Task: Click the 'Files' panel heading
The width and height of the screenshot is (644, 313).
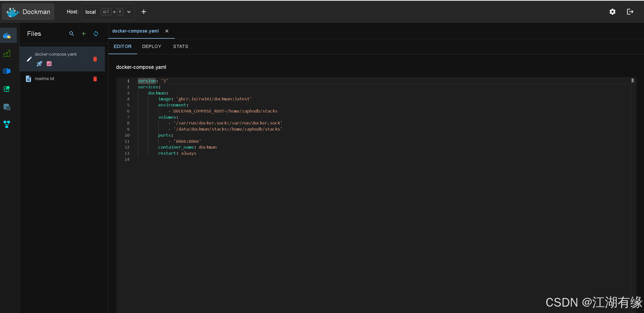Action: [x=34, y=34]
